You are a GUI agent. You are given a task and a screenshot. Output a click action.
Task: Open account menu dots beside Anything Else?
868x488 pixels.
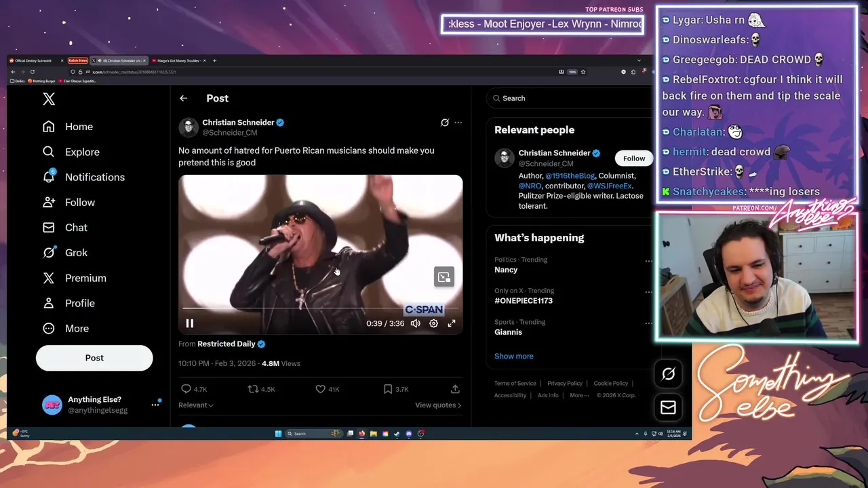point(155,405)
